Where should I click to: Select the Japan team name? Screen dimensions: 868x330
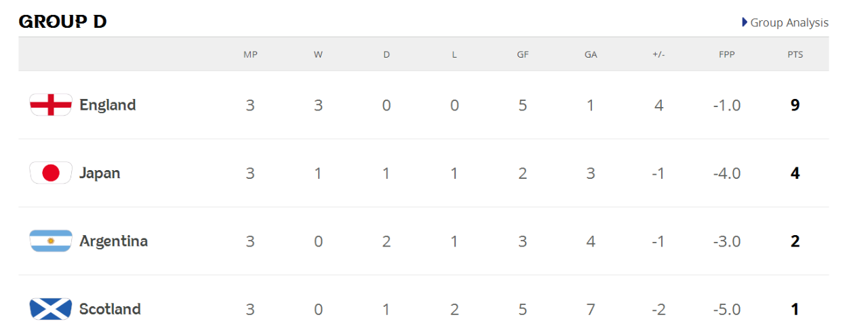click(x=100, y=173)
